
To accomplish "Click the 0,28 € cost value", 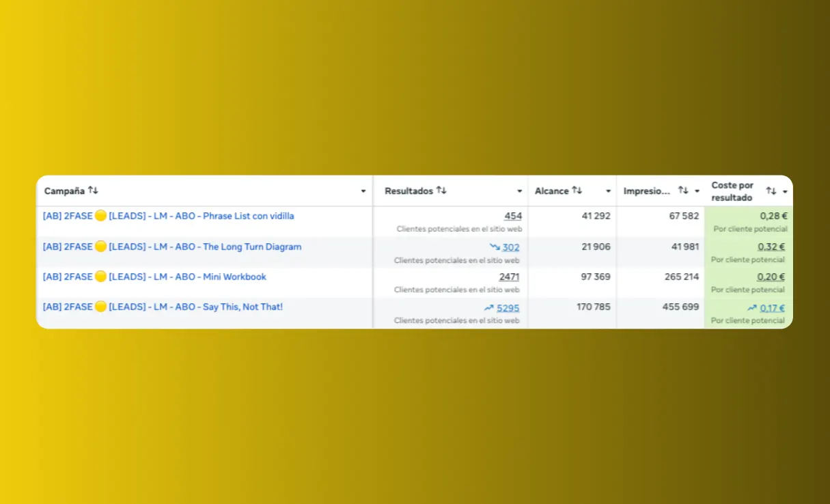I will tap(774, 216).
